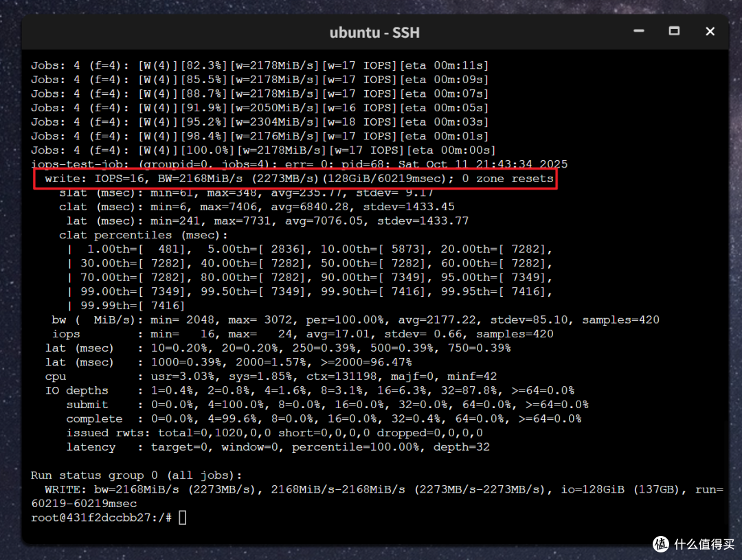Click the progress line showing 95.2%
Image resolution: width=742 pixels, height=560 pixels.
(x=260, y=122)
